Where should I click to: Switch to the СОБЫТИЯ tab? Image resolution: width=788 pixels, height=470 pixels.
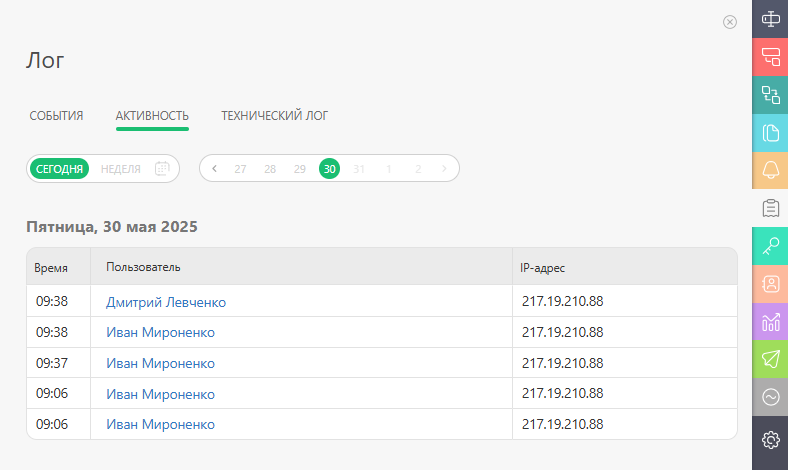(56, 116)
